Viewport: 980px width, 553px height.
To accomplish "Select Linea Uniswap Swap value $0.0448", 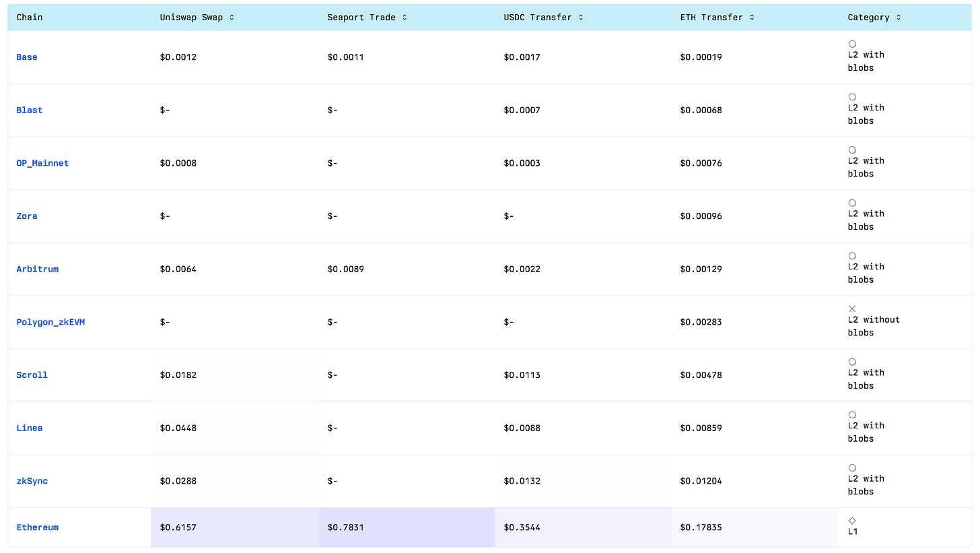I will (178, 428).
